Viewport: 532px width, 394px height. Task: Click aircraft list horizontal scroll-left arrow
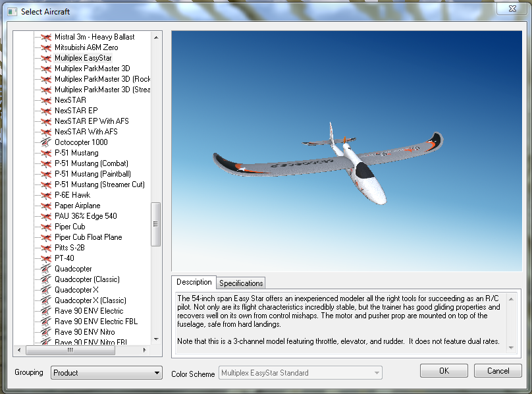pyautogui.click(x=19, y=350)
